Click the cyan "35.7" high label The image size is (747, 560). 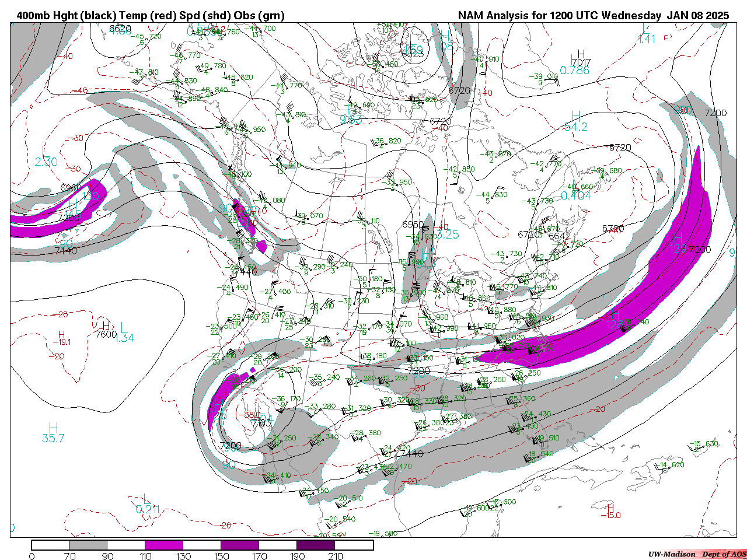pyautogui.click(x=53, y=438)
